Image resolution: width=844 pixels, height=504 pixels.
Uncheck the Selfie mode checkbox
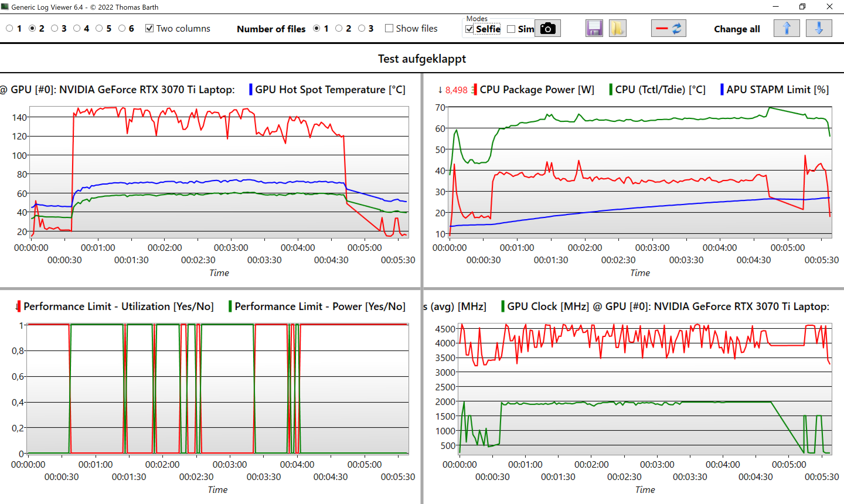[x=469, y=29]
